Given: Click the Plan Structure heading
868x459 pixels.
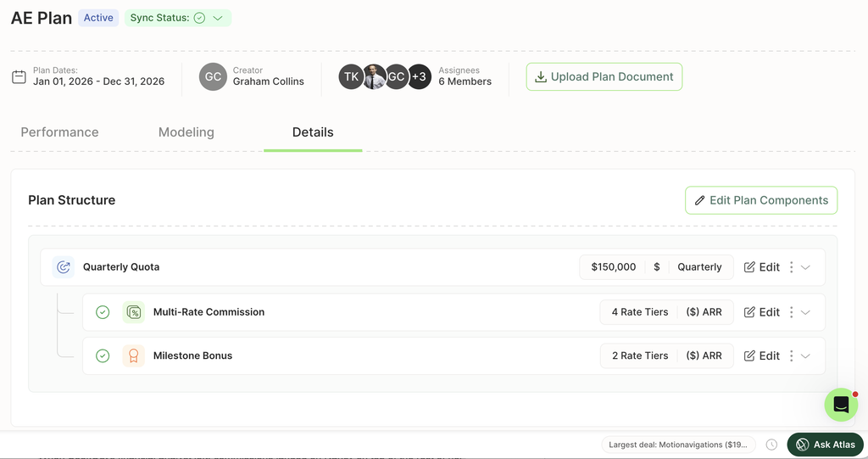Looking at the screenshot, I should tap(72, 200).
